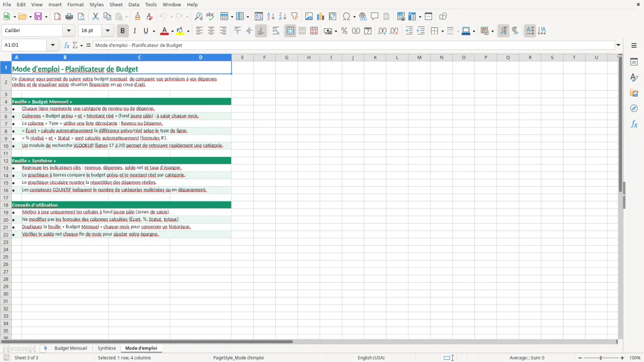Toggle Print Preview
This screenshot has height=362, width=644.
pyautogui.click(x=81, y=17)
